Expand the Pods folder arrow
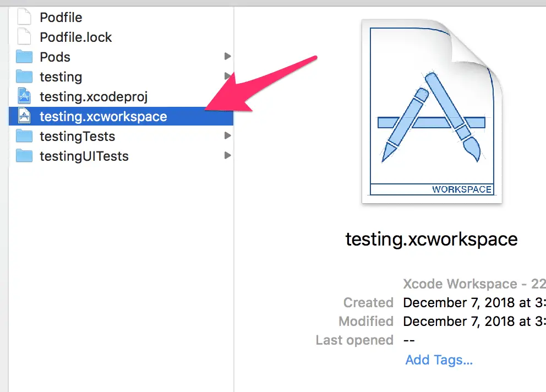The width and height of the screenshot is (546, 392). tap(227, 56)
